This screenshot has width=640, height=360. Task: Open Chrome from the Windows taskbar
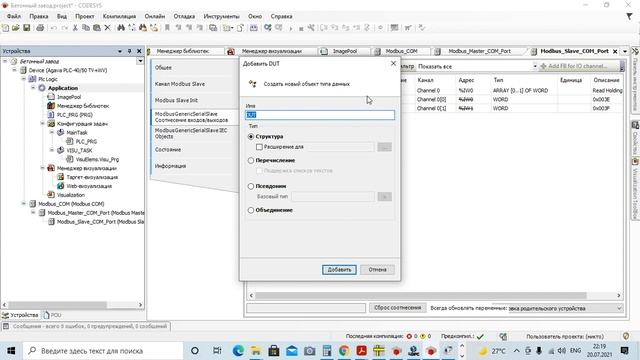[344, 351]
